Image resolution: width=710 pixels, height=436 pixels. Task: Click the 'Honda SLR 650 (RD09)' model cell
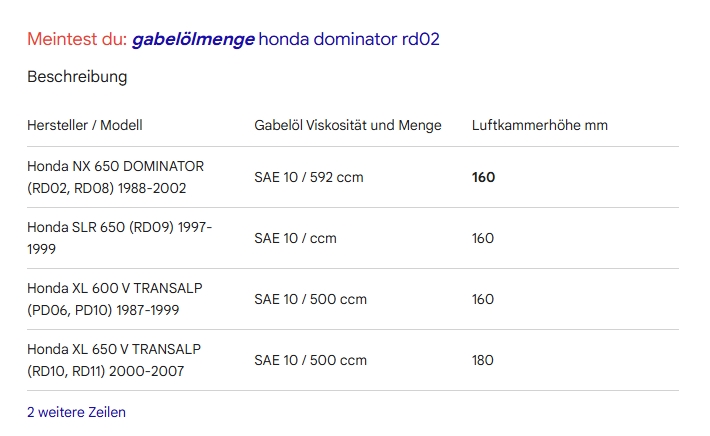(x=120, y=238)
